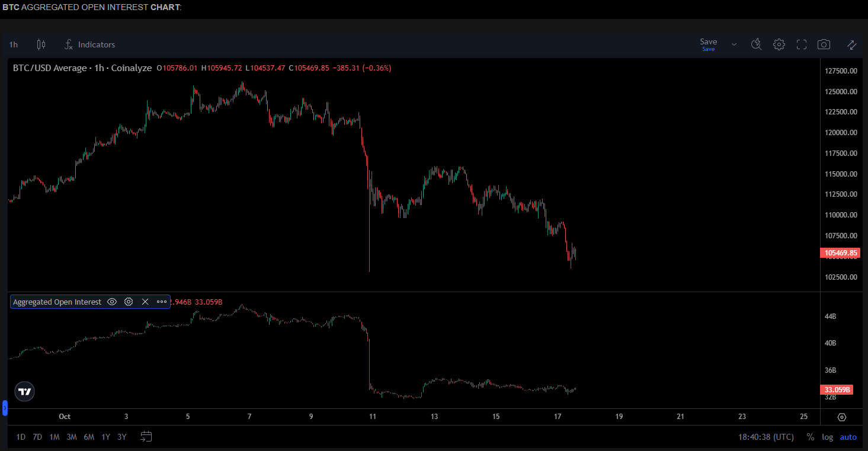Open Aggregated Open Interest indicator settings

point(129,302)
